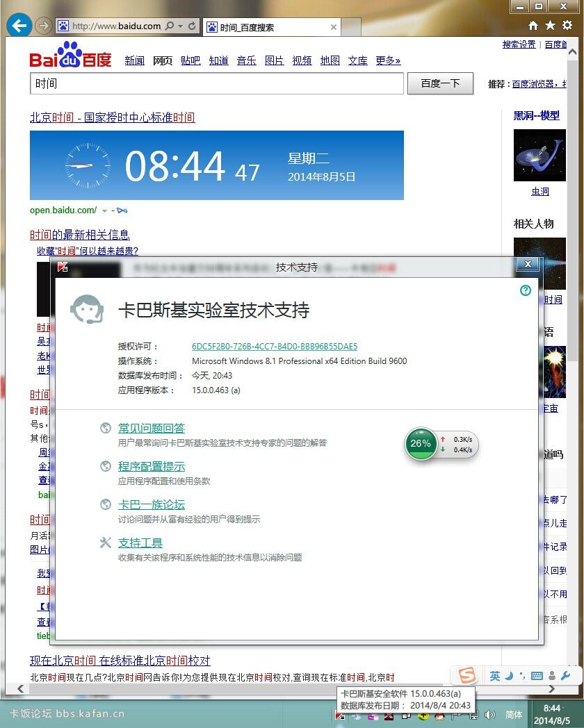Open 支持工具 support tools link

pos(140,543)
